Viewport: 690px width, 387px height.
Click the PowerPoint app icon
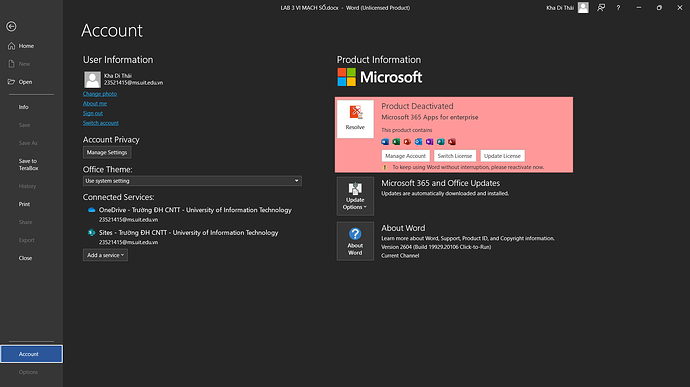[x=407, y=142]
